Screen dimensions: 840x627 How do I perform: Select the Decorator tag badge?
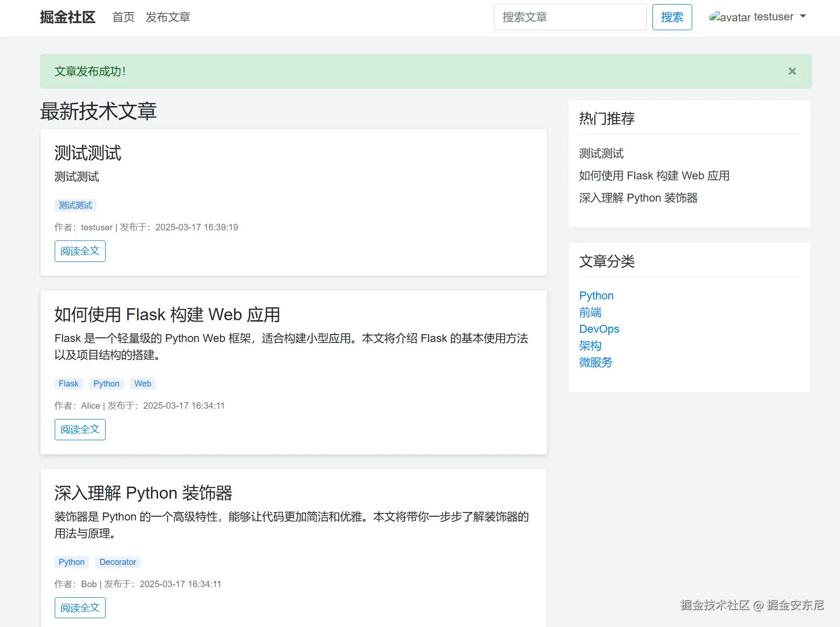118,562
